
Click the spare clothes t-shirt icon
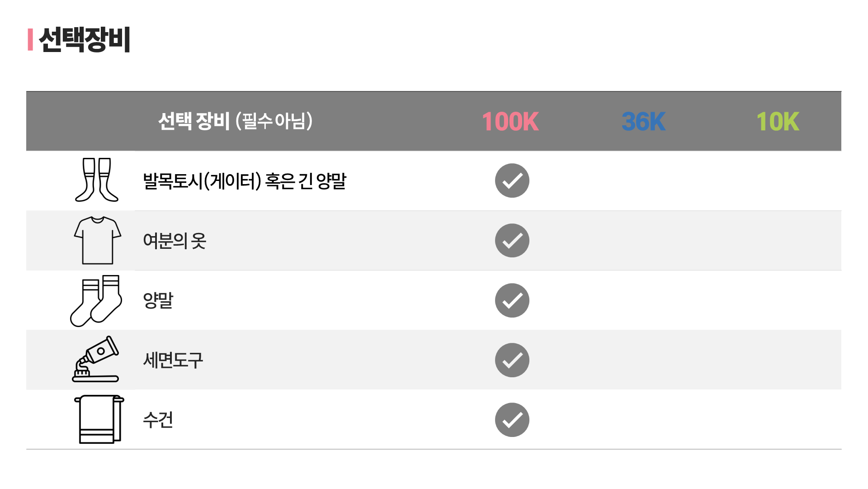pyautogui.click(x=97, y=240)
